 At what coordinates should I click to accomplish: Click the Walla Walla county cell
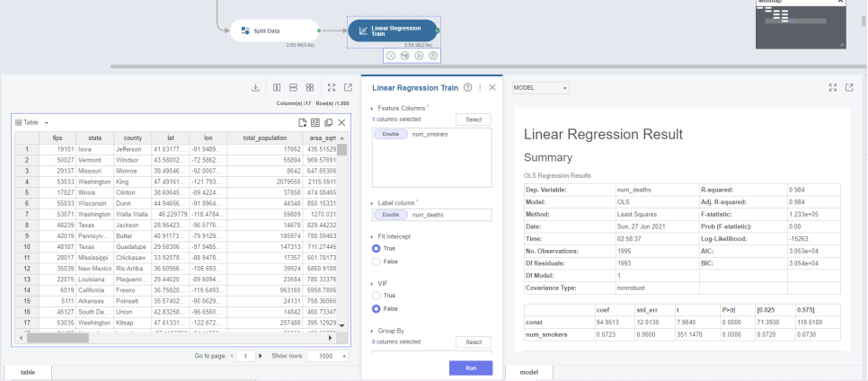pyautogui.click(x=133, y=214)
